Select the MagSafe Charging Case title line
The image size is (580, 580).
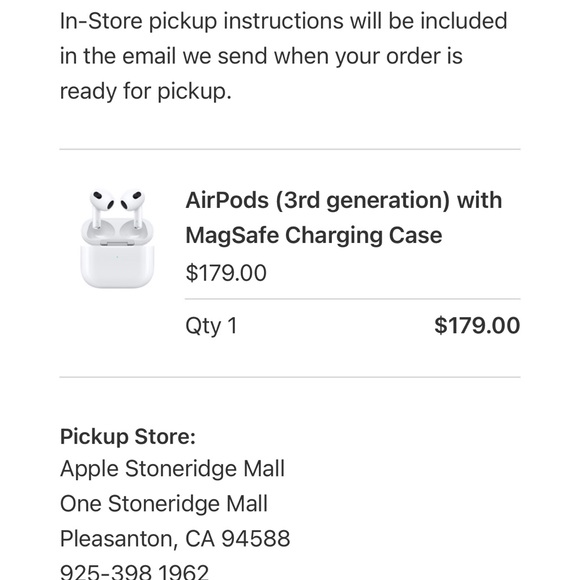(x=314, y=235)
